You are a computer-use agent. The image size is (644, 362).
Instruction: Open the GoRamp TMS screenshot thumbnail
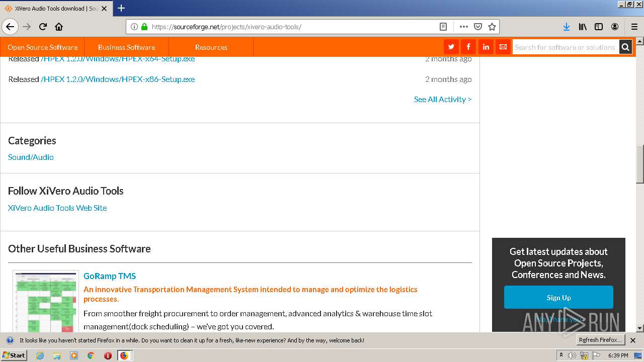(46, 302)
